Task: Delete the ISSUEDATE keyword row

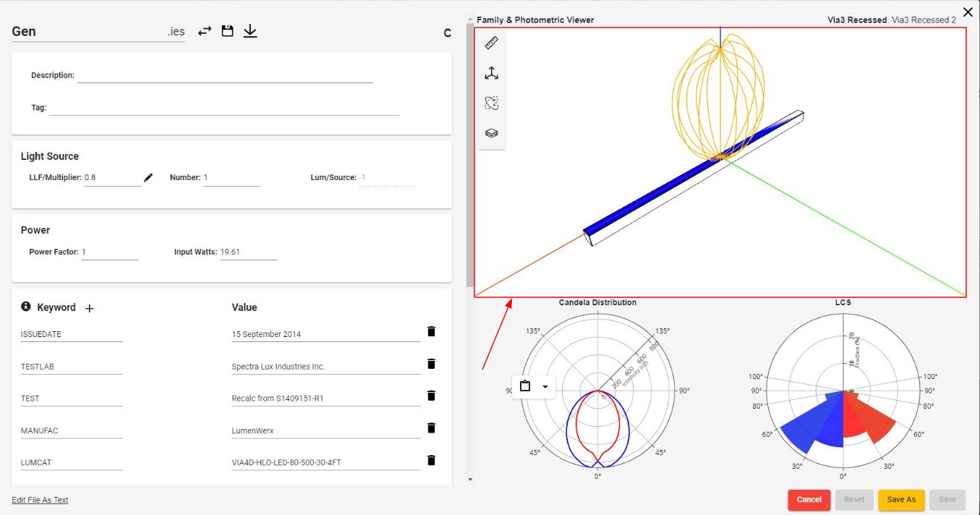Action: [x=431, y=331]
